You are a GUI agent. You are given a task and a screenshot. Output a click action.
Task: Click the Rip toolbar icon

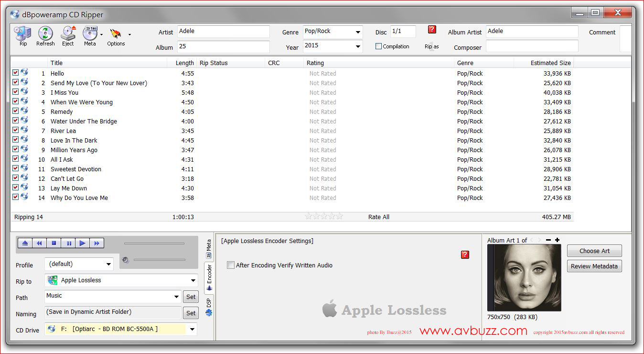pyautogui.click(x=22, y=35)
